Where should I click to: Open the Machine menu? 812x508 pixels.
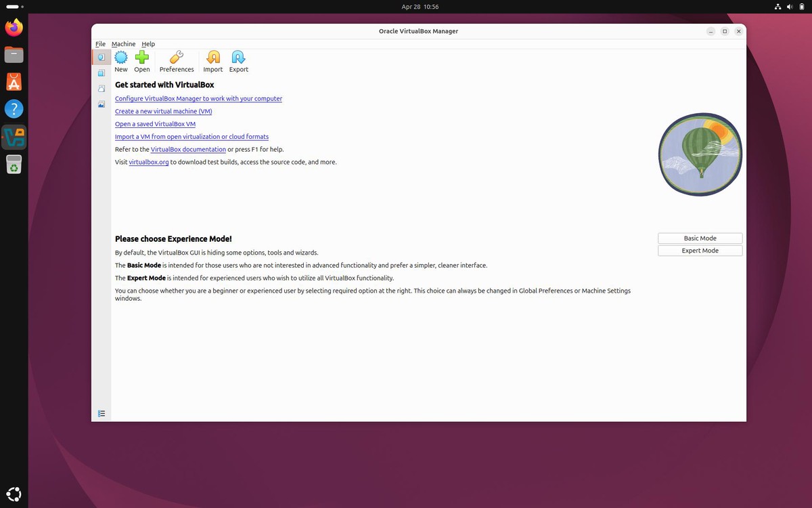click(x=123, y=44)
